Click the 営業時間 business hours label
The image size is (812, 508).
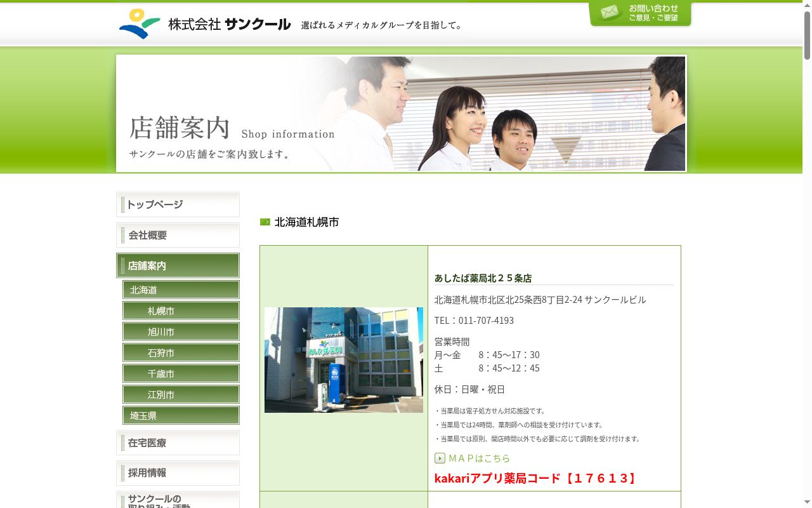(452, 342)
